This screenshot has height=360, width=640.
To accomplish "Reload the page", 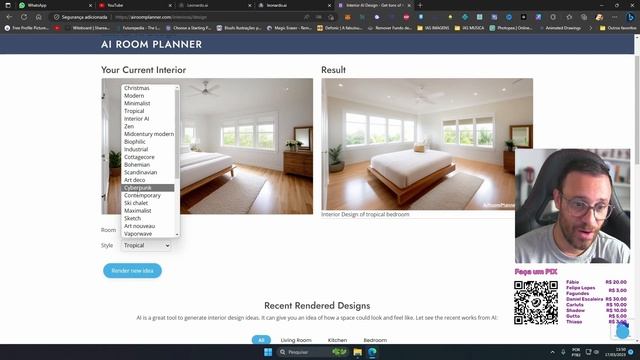I will pos(24,17).
